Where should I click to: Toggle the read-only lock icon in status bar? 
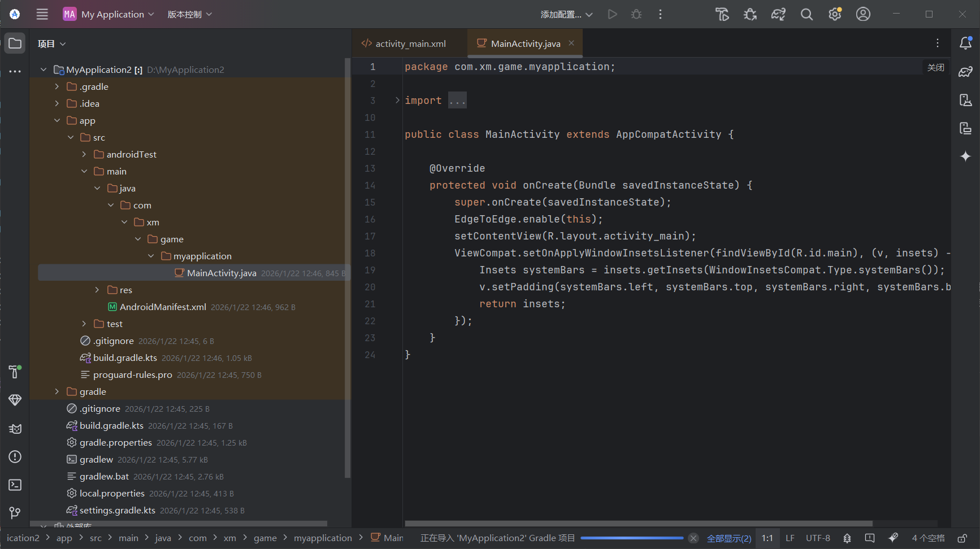(x=962, y=538)
